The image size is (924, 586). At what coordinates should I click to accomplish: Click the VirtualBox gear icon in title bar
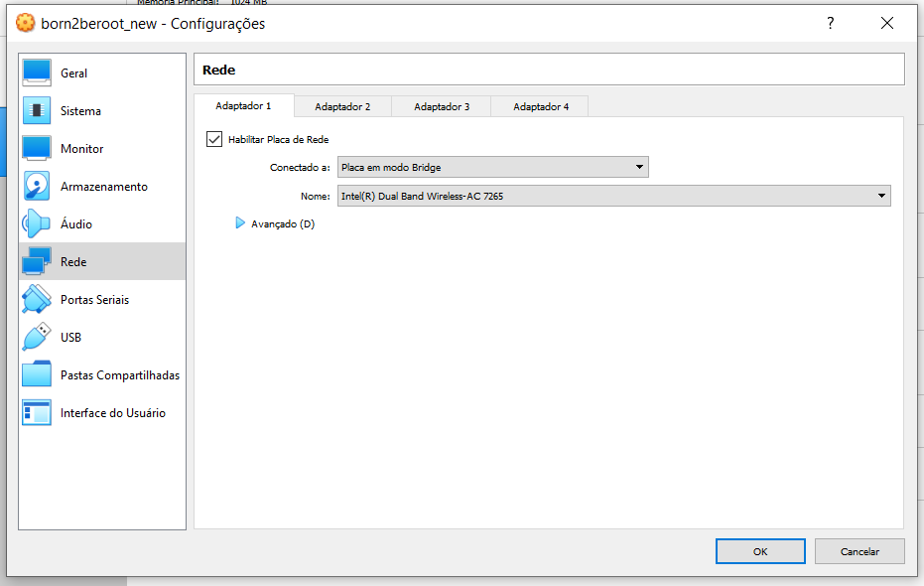click(x=26, y=23)
